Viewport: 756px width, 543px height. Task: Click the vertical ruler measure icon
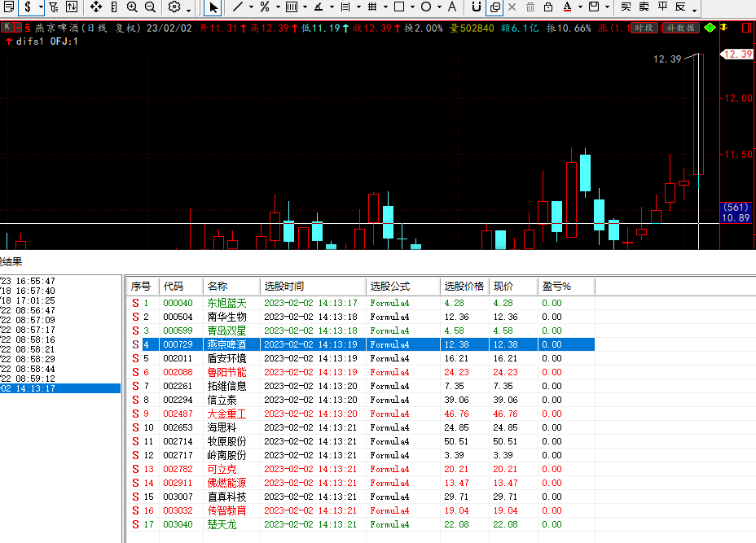click(x=114, y=7)
